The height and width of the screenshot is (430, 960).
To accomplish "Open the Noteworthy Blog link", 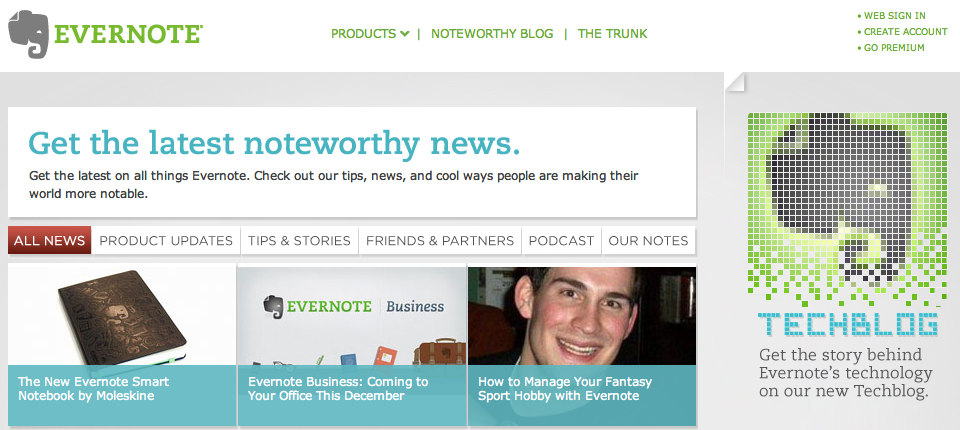I will point(492,34).
